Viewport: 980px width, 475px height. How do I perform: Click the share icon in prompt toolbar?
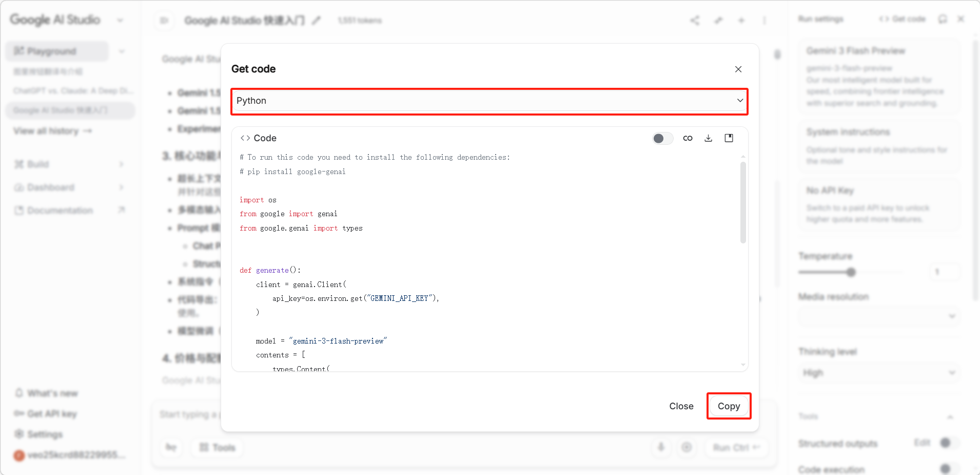[x=695, y=21]
